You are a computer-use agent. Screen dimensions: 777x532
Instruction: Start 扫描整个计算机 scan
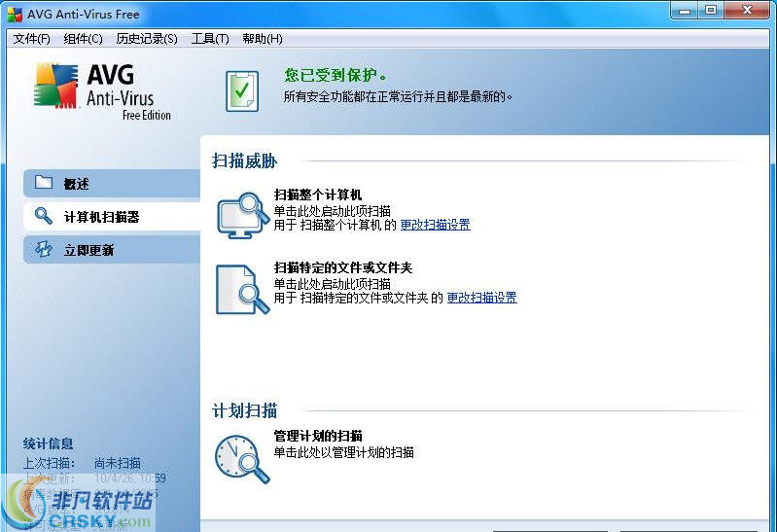318,195
